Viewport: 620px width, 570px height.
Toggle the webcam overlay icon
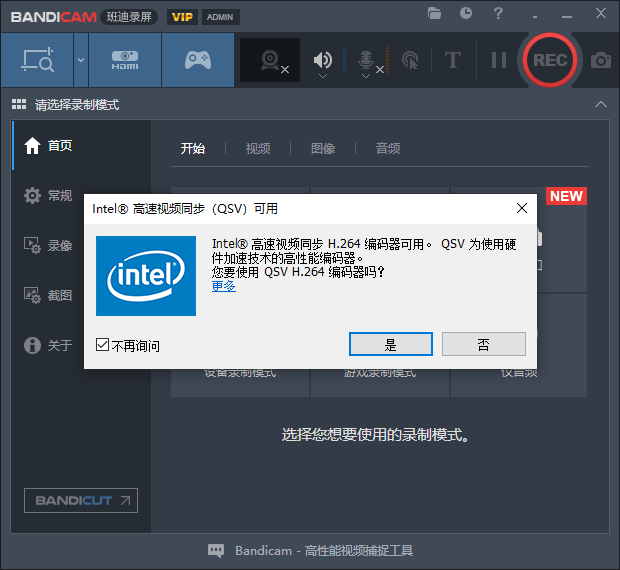point(270,60)
